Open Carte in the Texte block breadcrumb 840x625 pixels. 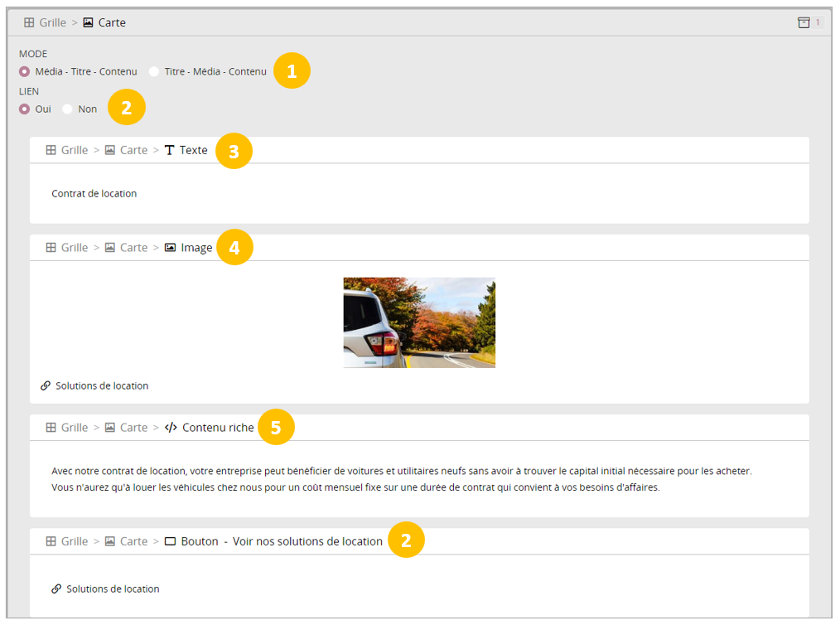click(133, 150)
